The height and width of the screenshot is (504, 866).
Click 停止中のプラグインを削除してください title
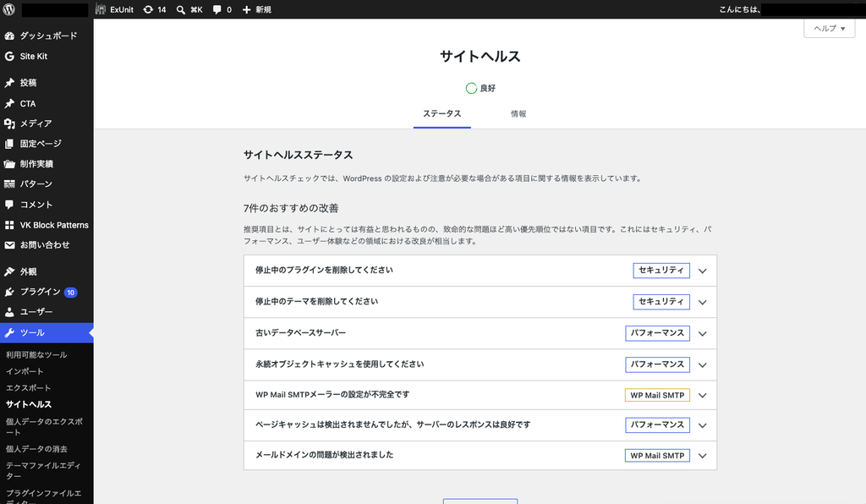[324, 270]
